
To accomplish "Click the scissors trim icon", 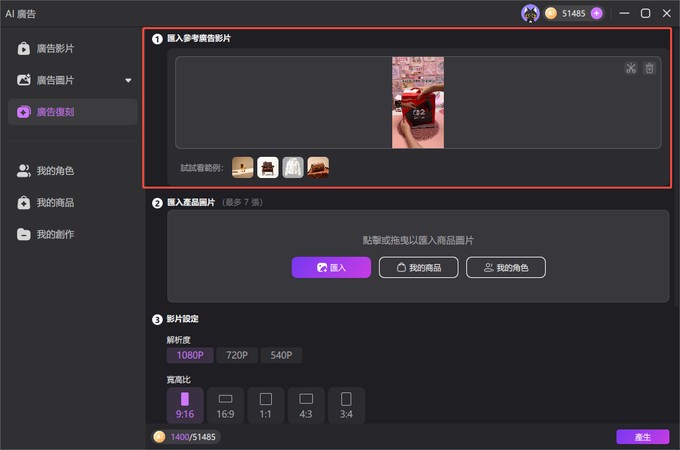I will [631, 68].
